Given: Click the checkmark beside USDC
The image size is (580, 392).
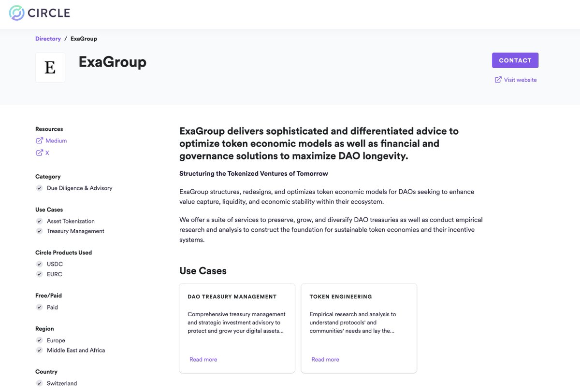Looking at the screenshot, I should [39, 264].
